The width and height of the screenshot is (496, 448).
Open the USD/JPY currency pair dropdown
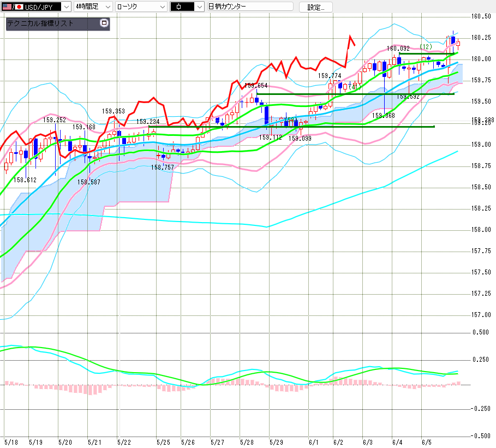coord(36,7)
